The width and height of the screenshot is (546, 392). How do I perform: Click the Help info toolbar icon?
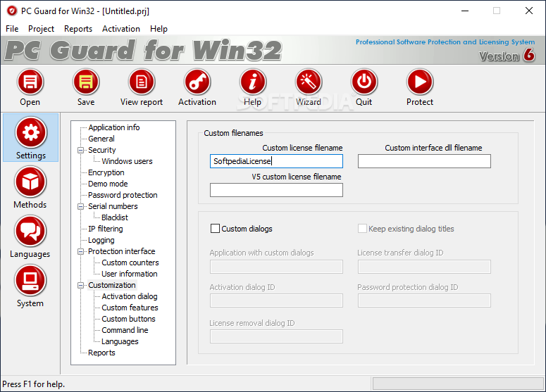[x=253, y=82]
